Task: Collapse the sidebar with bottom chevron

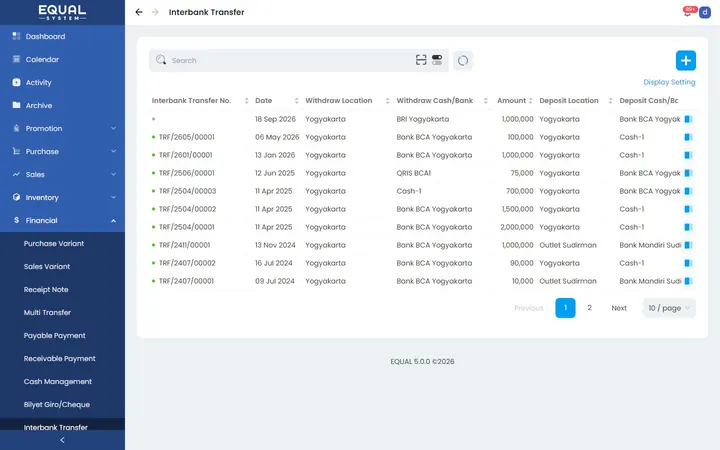Action: (62, 440)
